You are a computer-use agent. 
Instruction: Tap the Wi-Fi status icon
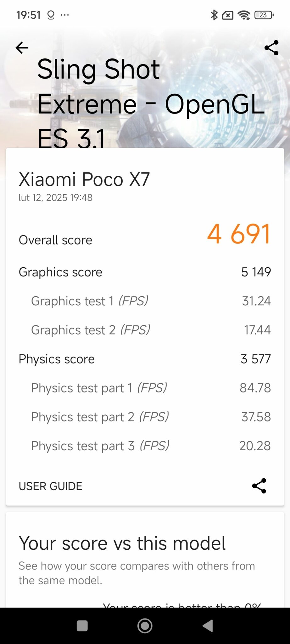[x=244, y=15]
